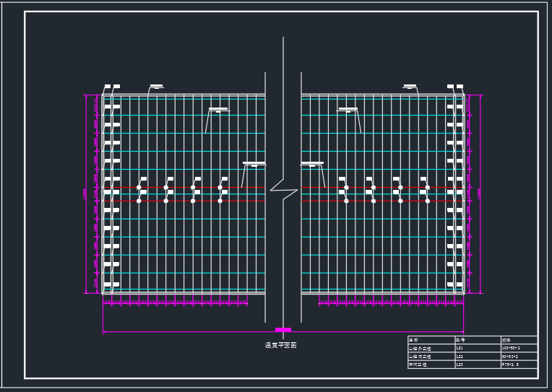Select the right plan's leader label nearest the break line
Image resolution: width=552 pixels, height=392 pixels.
click(312, 164)
